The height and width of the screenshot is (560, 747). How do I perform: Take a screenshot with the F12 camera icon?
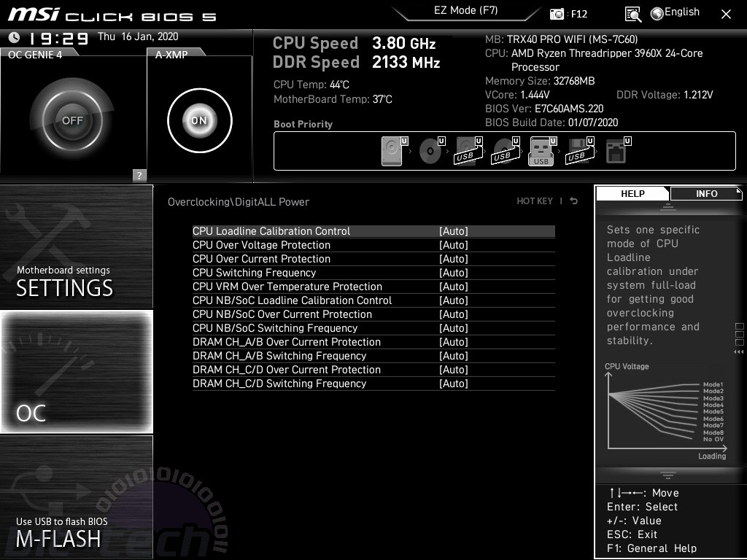coord(557,14)
